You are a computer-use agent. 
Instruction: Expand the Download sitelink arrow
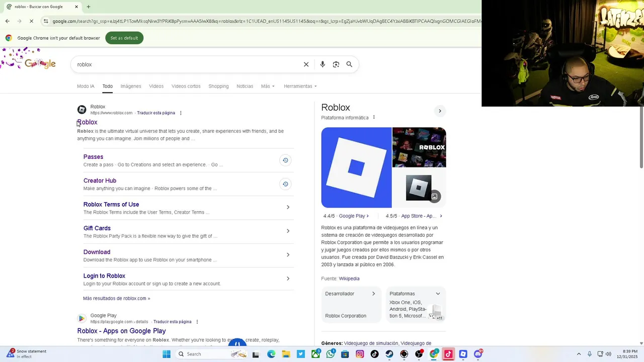(288, 255)
